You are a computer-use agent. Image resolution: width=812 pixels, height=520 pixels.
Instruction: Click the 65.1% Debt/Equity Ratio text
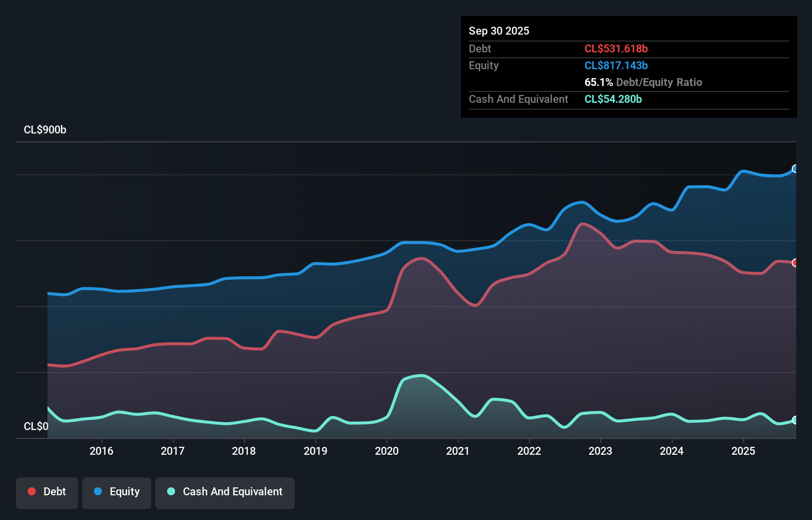pyautogui.click(x=643, y=82)
